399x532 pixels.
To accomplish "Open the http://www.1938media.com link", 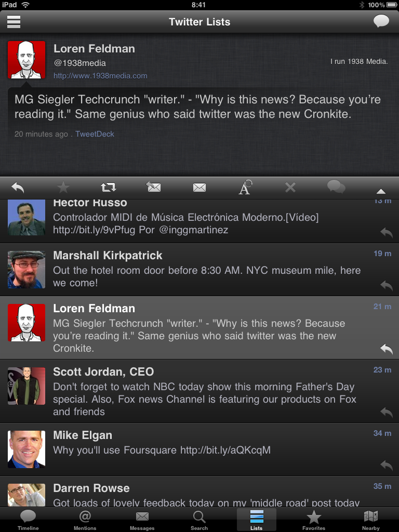I will point(100,76).
